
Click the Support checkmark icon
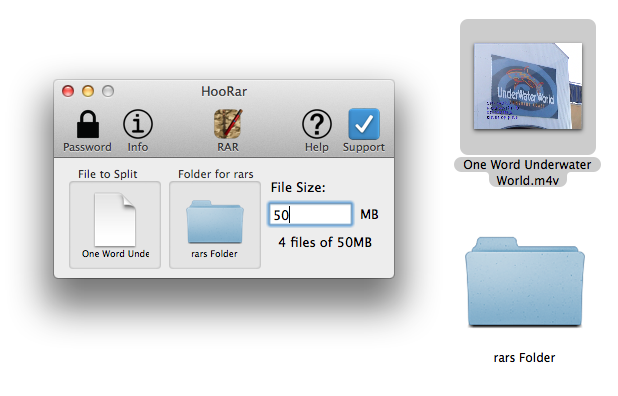click(364, 124)
